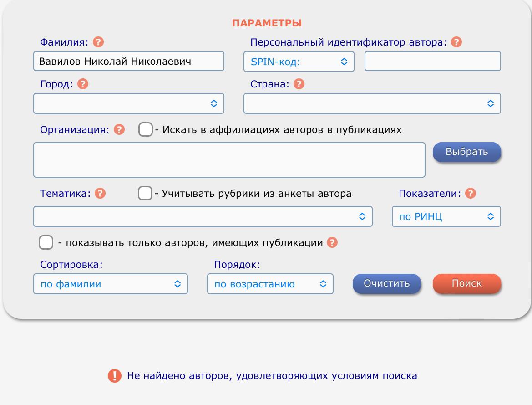Change sort order dropdown 'по возрастанию'

(x=270, y=284)
